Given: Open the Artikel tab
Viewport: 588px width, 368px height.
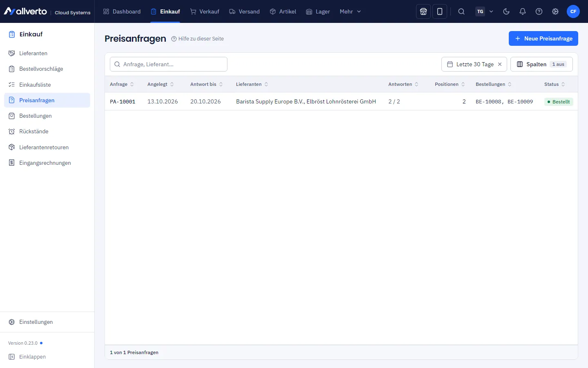Looking at the screenshot, I should [x=283, y=11].
